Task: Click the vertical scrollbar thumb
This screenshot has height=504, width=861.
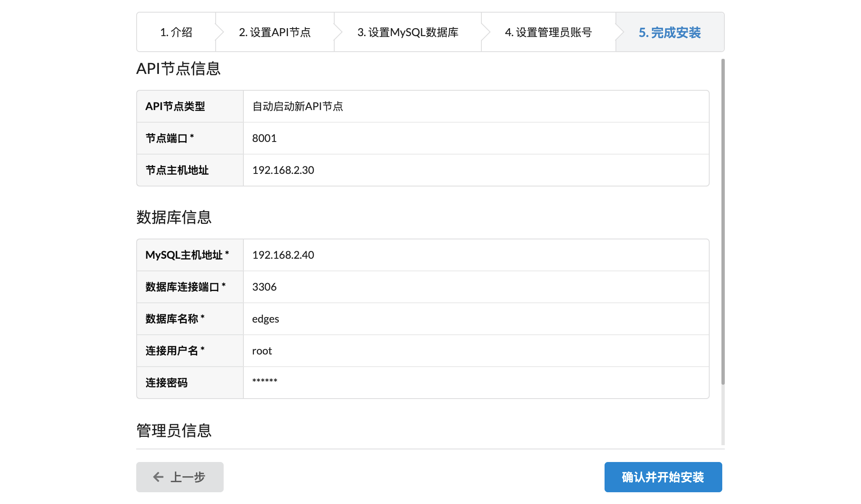Action: (x=723, y=222)
